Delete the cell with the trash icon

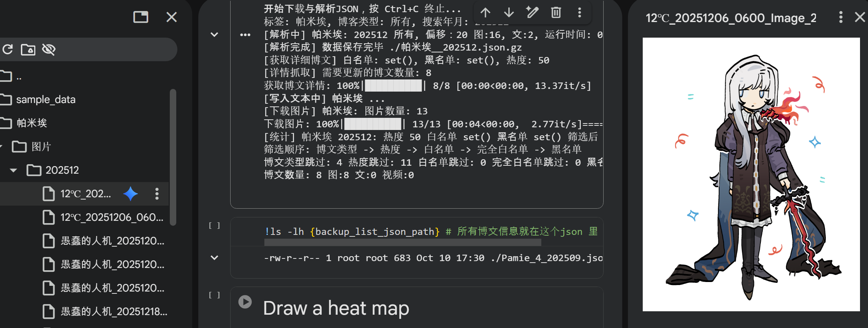pos(556,13)
